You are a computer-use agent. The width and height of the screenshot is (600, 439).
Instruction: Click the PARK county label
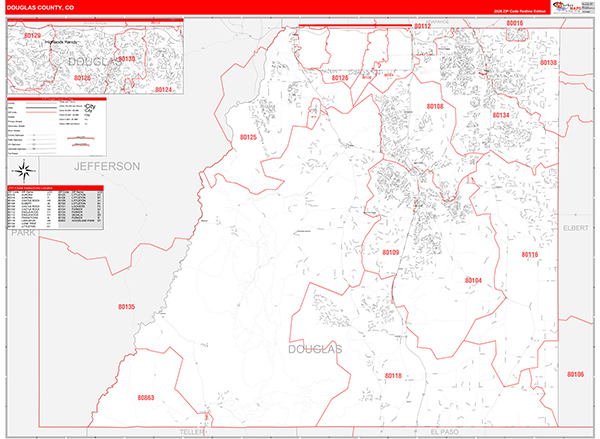pyautogui.click(x=23, y=233)
